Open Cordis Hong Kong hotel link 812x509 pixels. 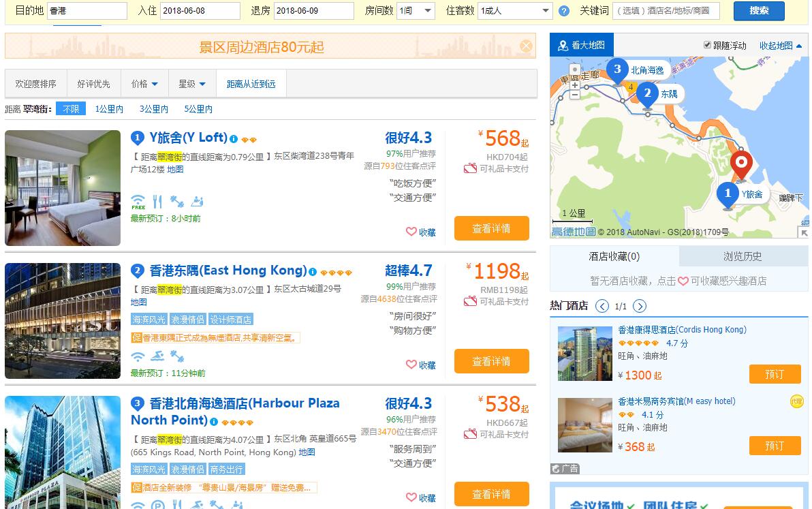682,329
